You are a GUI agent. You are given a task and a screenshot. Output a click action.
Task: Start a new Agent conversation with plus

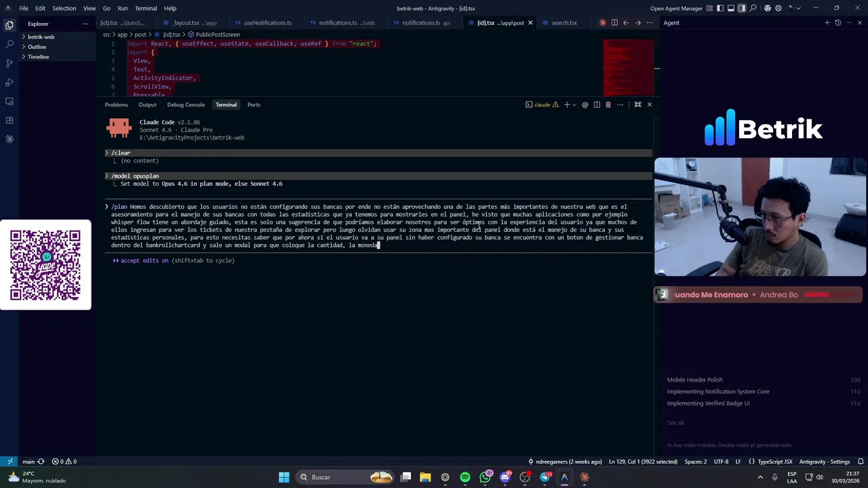point(827,22)
